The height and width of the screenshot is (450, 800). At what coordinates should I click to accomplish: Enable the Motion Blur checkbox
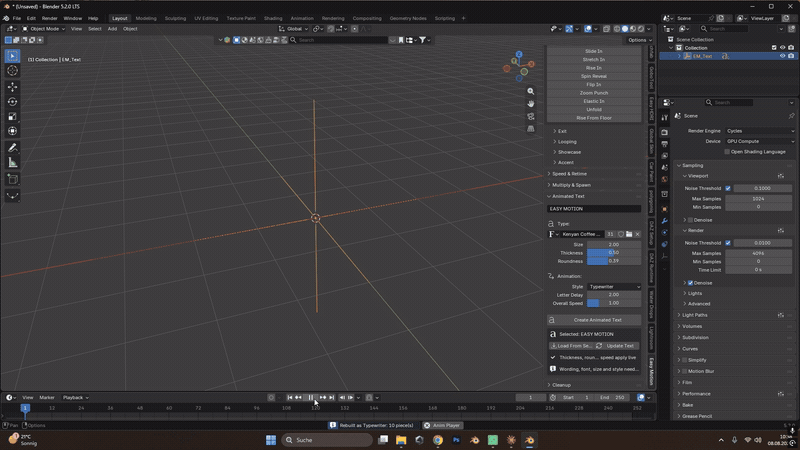pyautogui.click(x=684, y=371)
